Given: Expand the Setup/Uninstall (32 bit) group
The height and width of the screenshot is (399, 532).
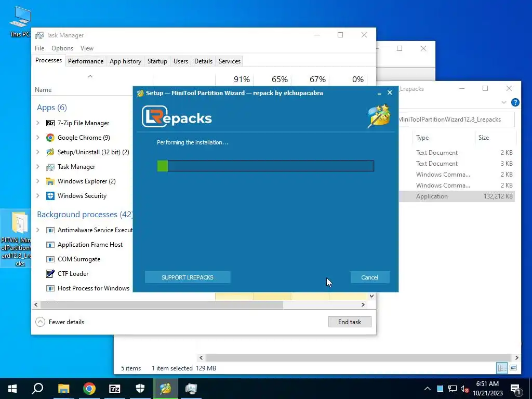Looking at the screenshot, I should (x=38, y=152).
